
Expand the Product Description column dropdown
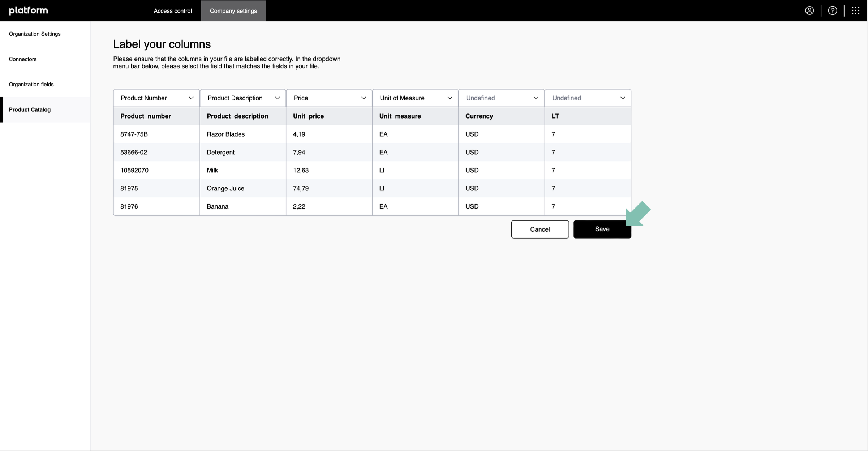pos(243,98)
